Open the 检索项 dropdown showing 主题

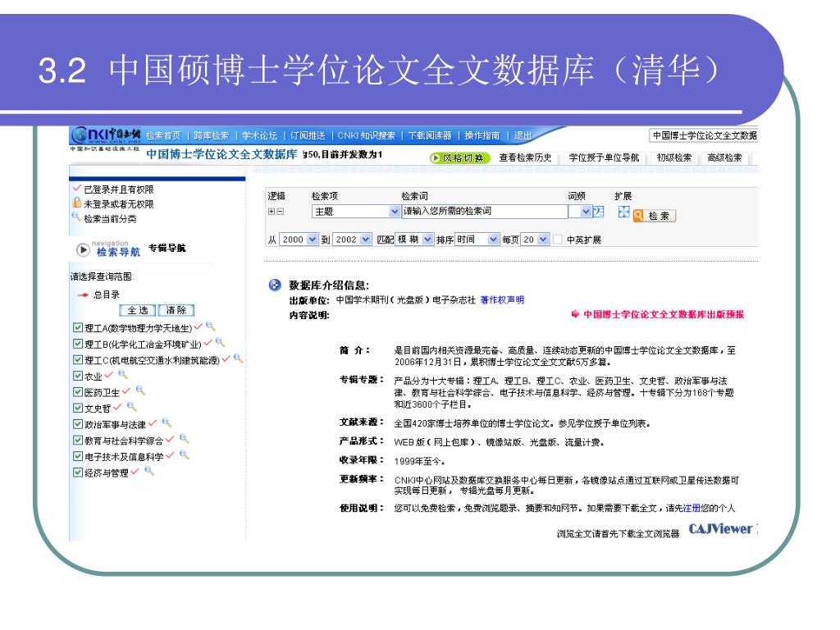(x=356, y=212)
